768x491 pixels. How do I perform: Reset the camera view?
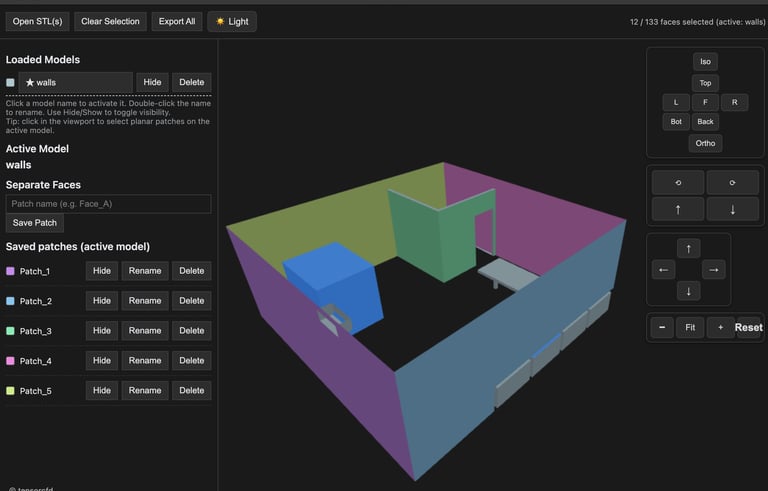[x=748, y=327]
